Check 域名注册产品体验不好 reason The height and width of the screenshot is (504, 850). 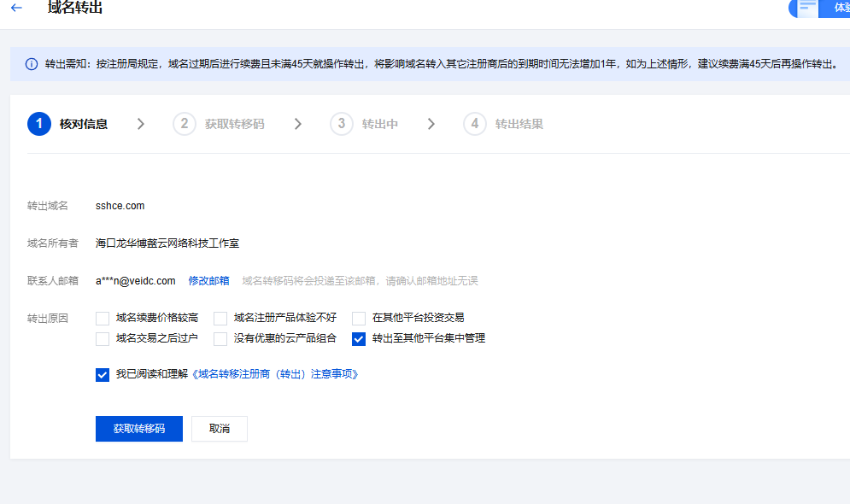220,318
